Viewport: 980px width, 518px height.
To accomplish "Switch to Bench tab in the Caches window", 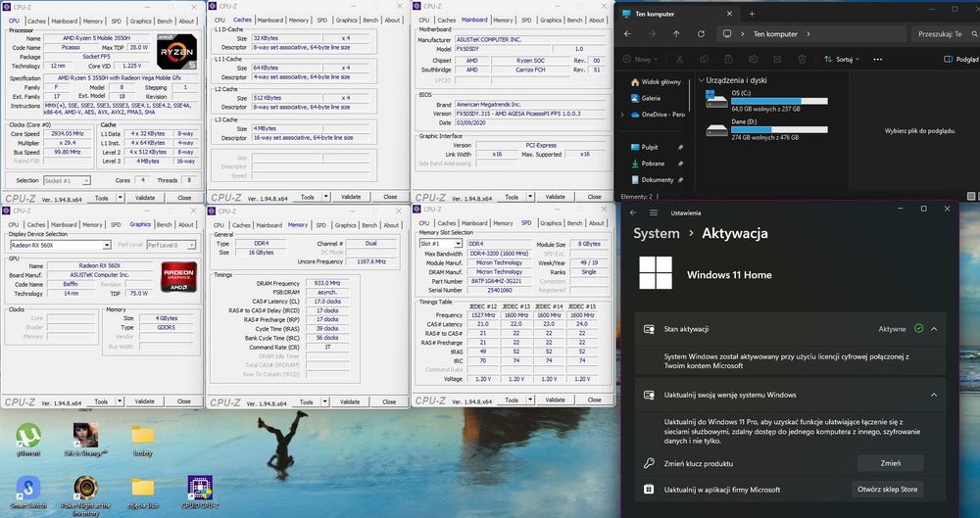I will click(370, 20).
